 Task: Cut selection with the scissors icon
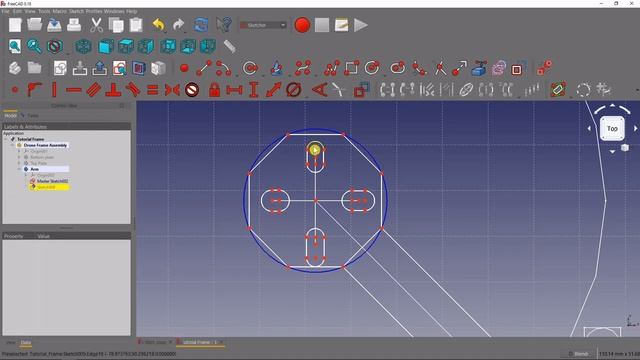tap(96, 25)
